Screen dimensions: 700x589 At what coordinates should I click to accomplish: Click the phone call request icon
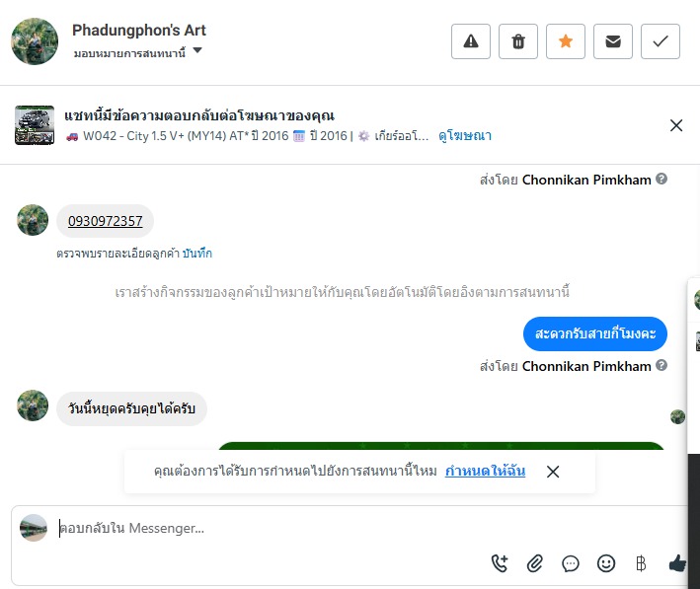500,563
